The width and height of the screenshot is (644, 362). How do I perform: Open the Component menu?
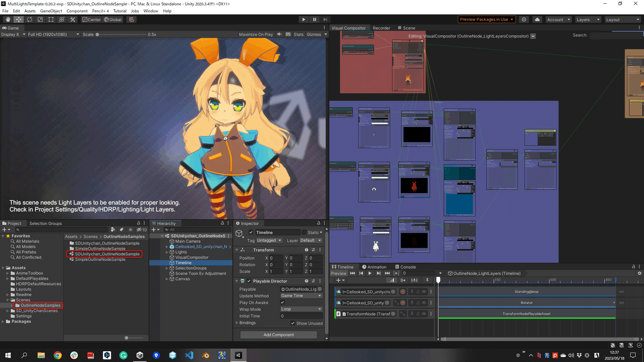click(77, 11)
